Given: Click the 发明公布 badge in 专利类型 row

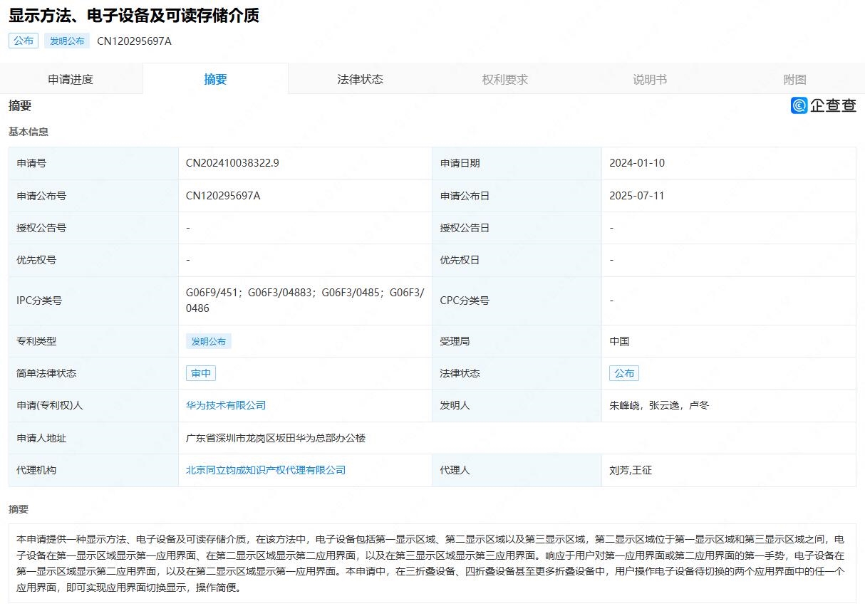Looking at the screenshot, I should pyautogui.click(x=208, y=341).
